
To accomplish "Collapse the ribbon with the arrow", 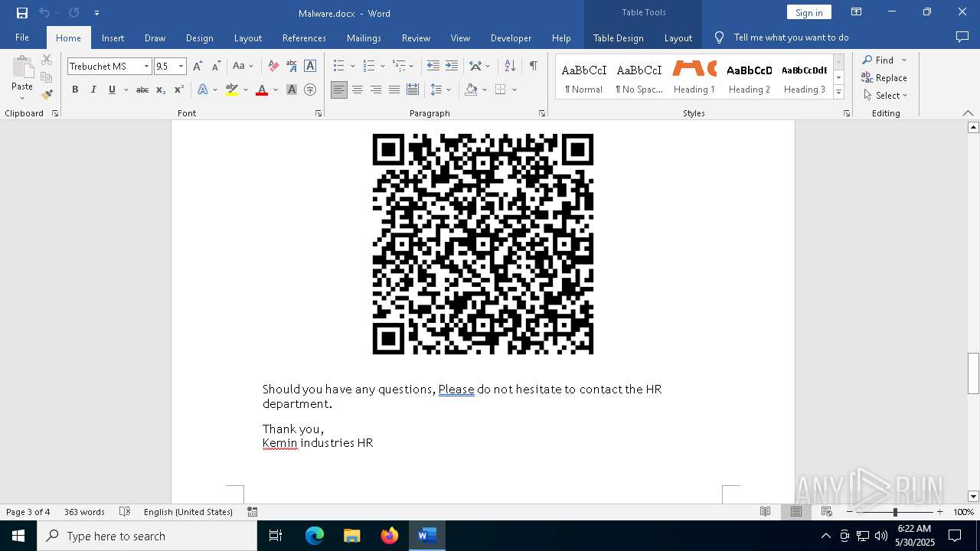I will tap(968, 113).
